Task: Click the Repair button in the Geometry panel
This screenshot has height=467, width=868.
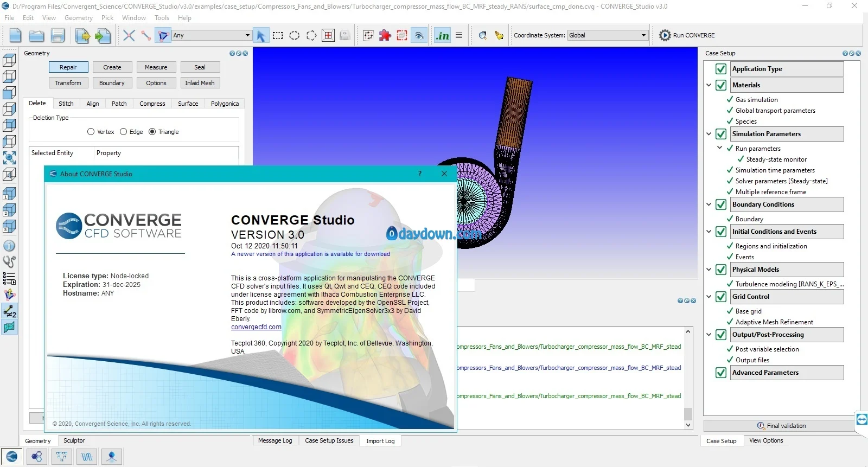Action: pyautogui.click(x=68, y=67)
